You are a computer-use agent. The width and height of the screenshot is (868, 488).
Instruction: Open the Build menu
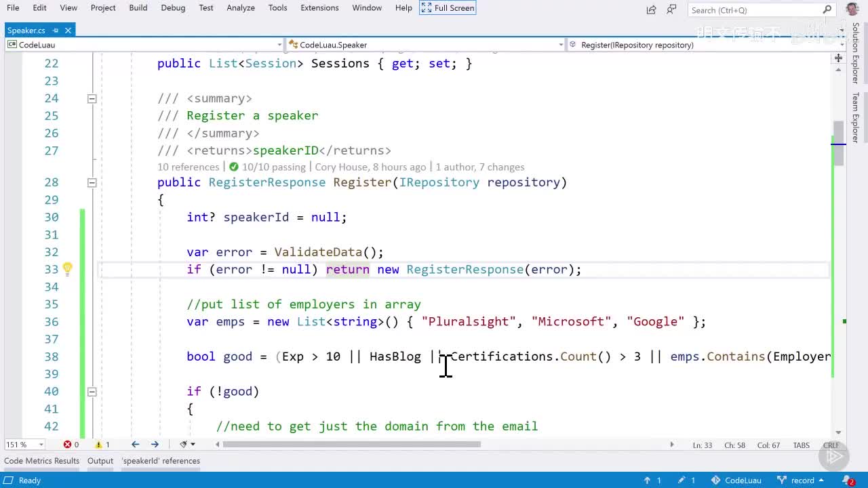pyautogui.click(x=138, y=8)
